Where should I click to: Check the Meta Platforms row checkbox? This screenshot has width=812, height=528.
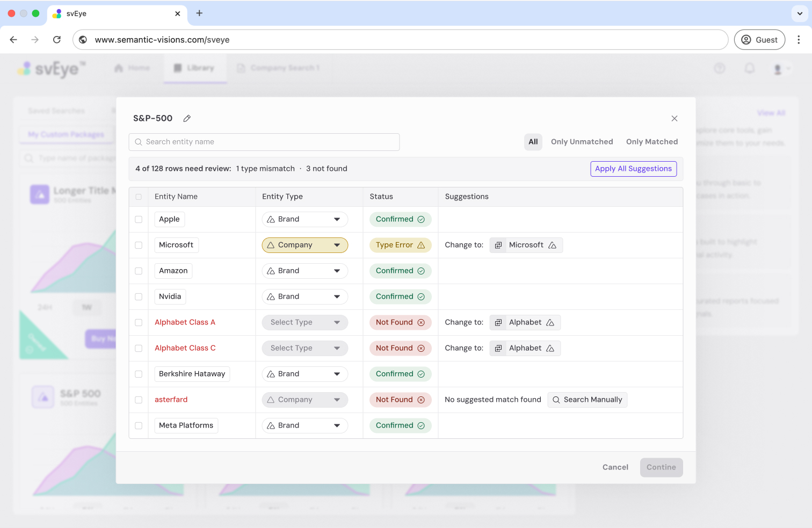point(139,425)
